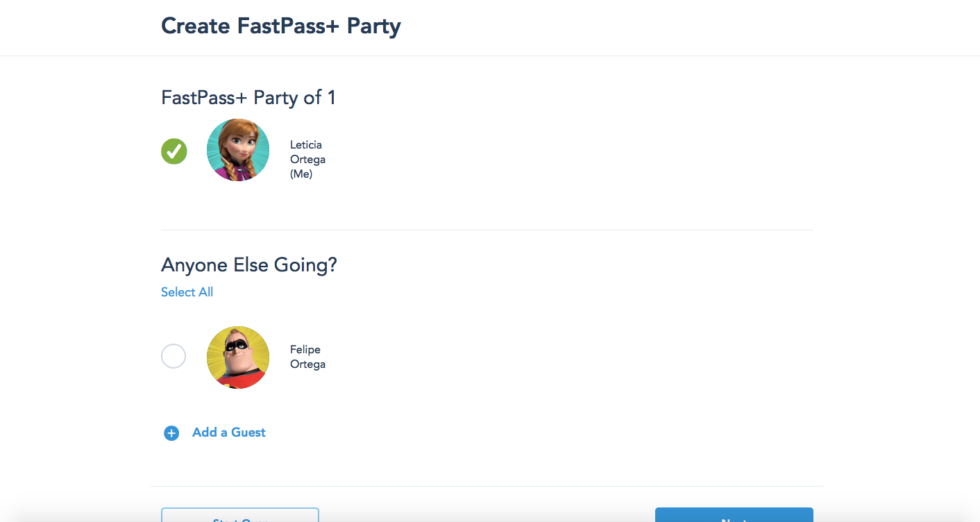The width and height of the screenshot is (980, 522).
Task: Click the word 'Leticia' beside the Anna avatar
Action: (x=306, y=145)
